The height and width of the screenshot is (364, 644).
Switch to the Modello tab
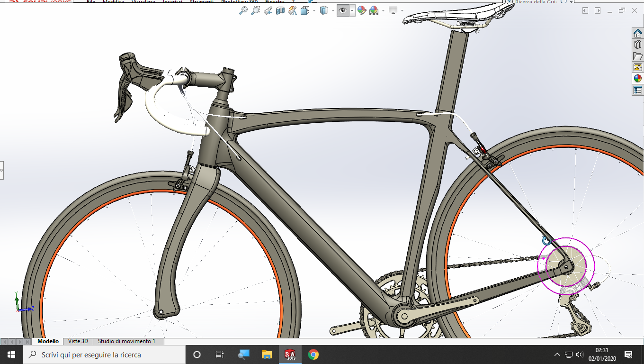48,341
